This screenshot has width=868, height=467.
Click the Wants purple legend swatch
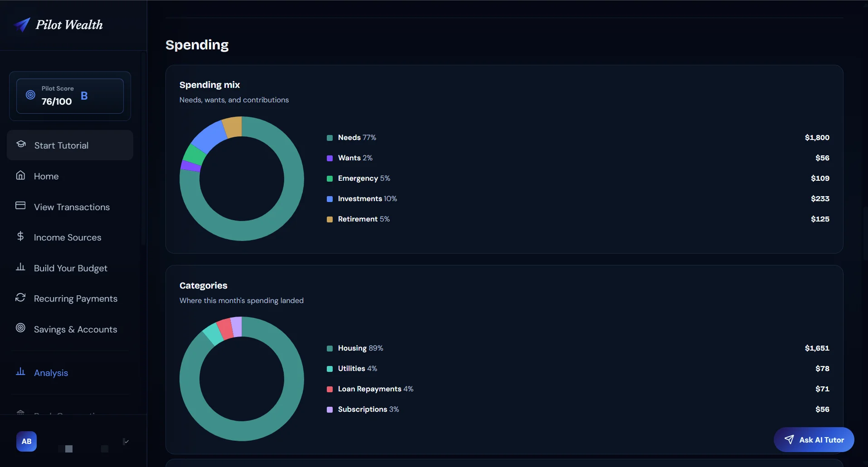[x=330, y=158]
